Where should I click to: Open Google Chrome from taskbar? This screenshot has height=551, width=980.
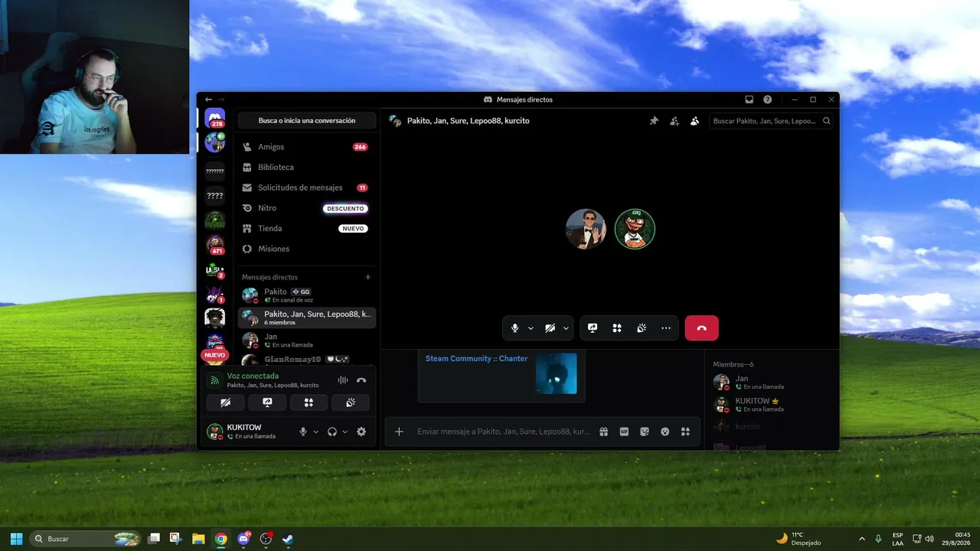[220, 539]
